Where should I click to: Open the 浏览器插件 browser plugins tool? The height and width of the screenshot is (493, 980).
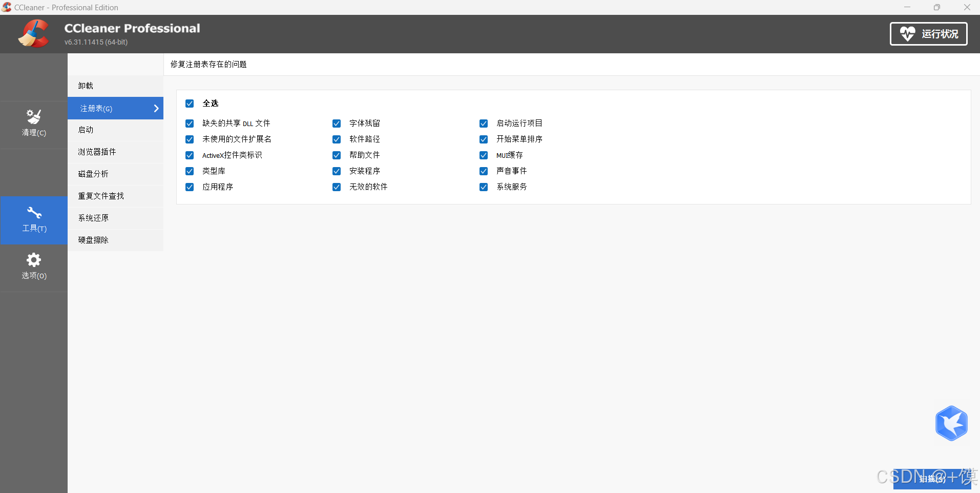(115, 152)
